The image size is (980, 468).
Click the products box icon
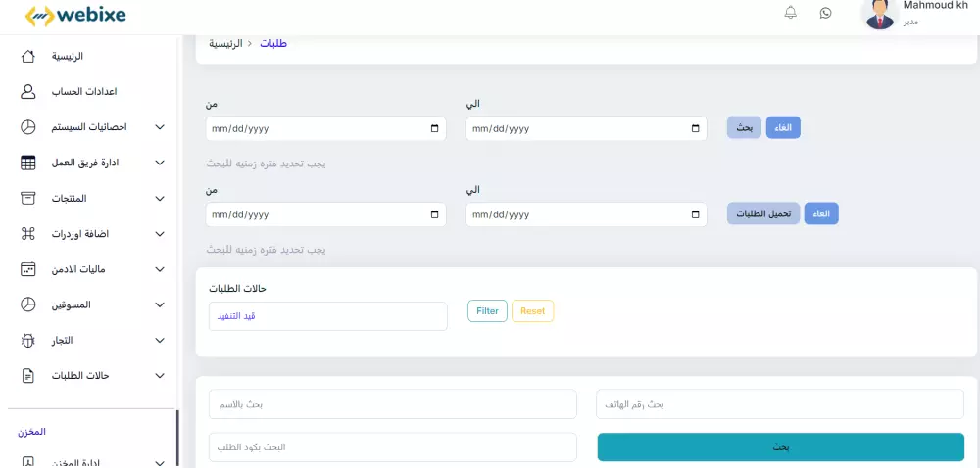click(x=28, y=198)
